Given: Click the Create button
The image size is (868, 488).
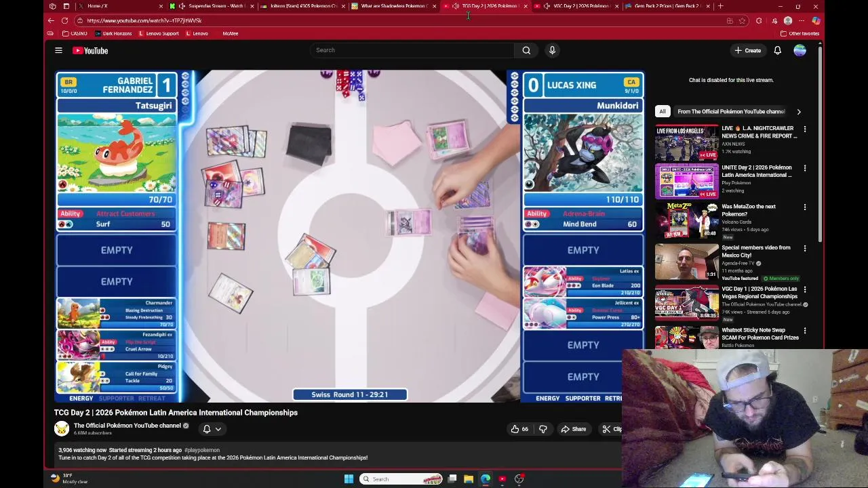Looking at the screenshot, I should click(748, 50).
